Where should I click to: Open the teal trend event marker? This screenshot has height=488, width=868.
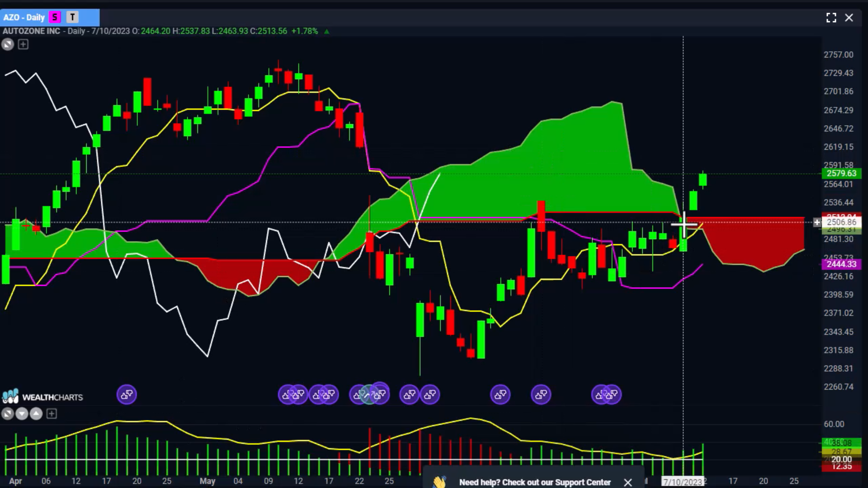pyautogui.click(x=369, y=395)
